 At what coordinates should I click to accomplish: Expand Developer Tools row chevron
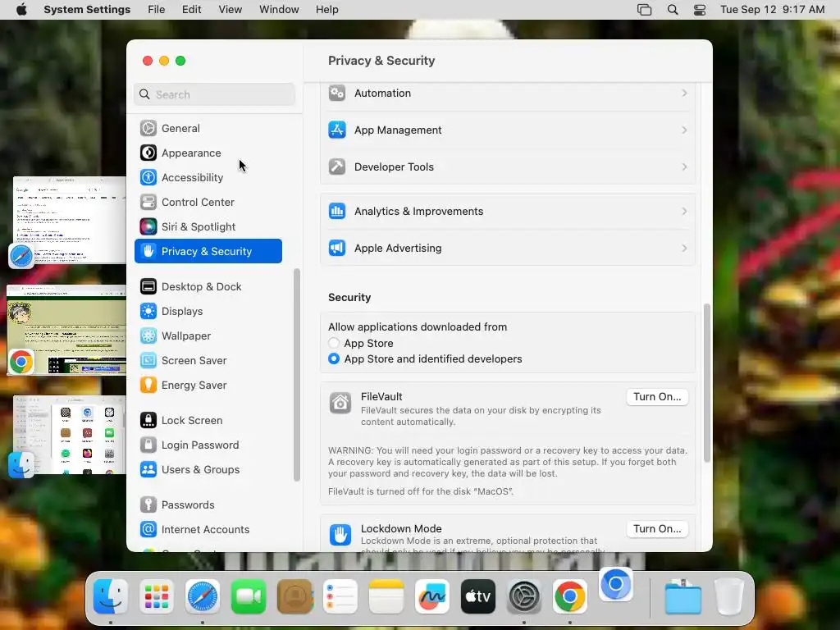tap(684, 167)
